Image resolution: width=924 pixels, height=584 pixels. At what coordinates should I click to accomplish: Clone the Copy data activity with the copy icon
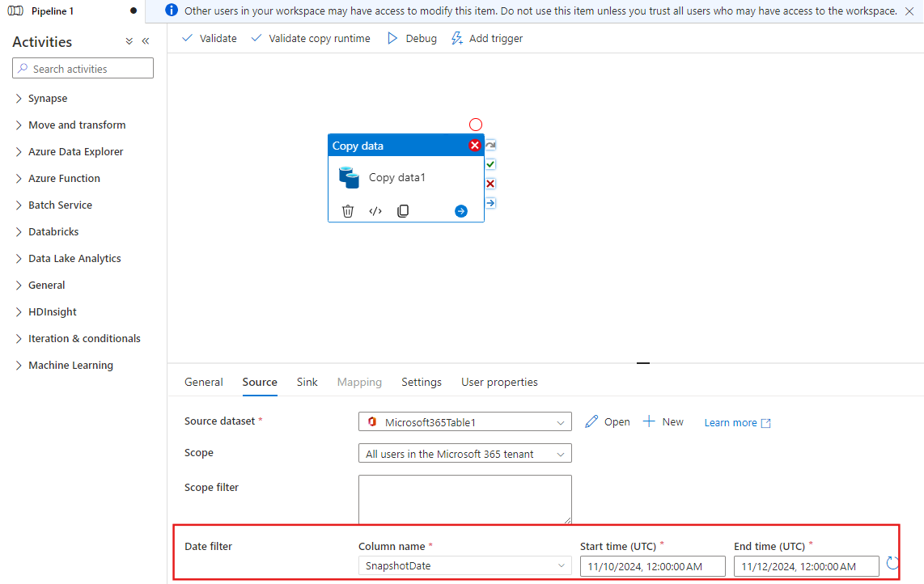tap(403, 211)
